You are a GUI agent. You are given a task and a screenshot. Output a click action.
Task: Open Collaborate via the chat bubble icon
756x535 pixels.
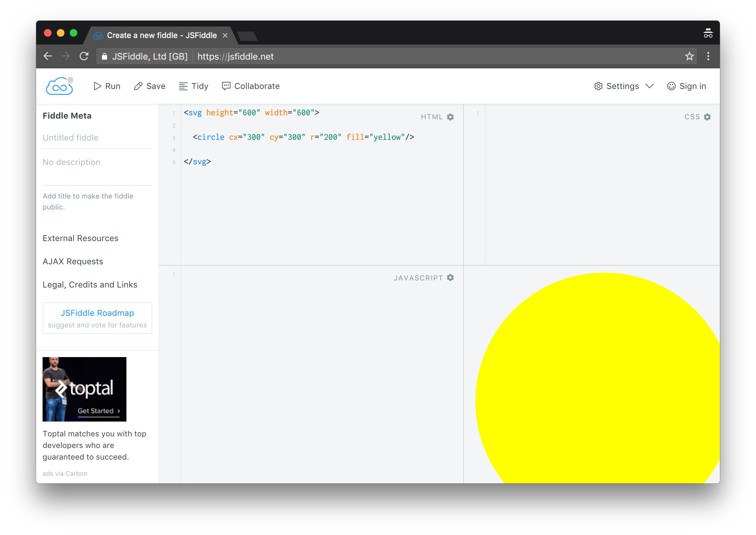(226, 86)
